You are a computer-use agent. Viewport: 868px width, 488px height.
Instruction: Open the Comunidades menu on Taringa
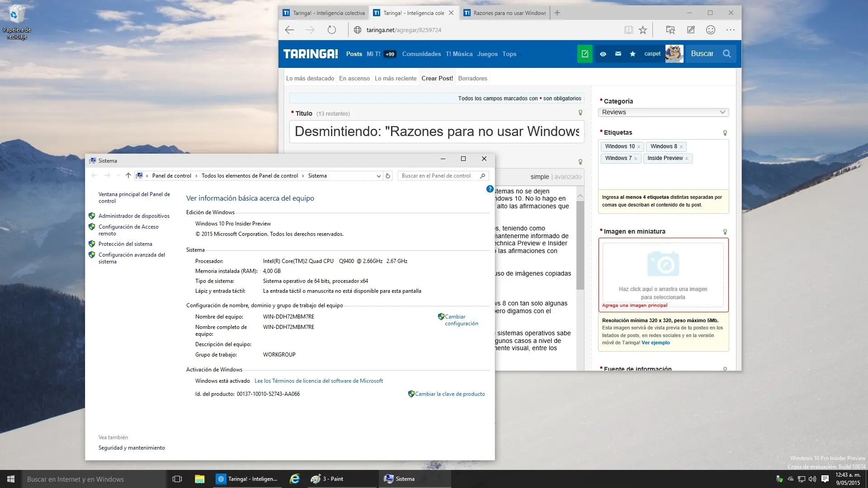pyautogui.click(x=421, y=54)
